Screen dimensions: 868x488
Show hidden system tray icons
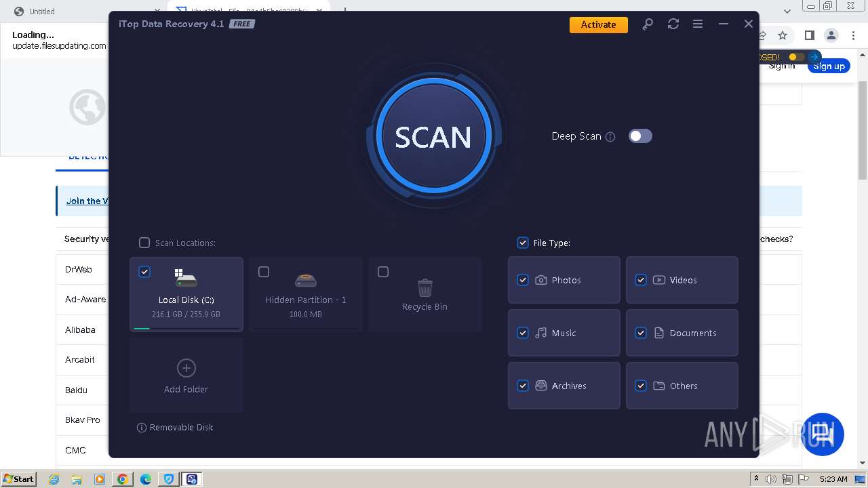pyautogui.click(x=757, y=479)
